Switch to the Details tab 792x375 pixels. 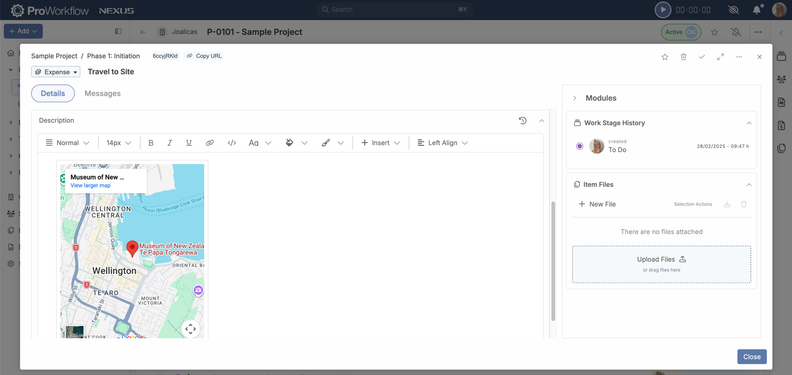tap(53, 93)
